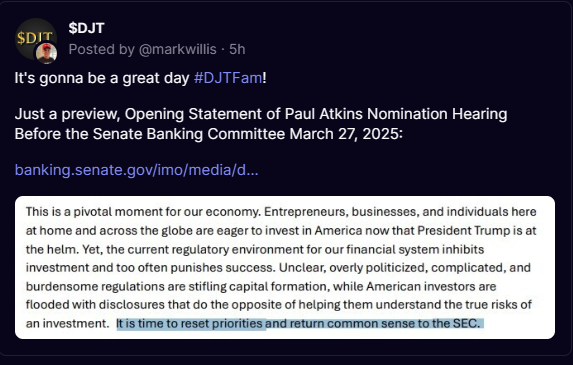Open the $DJT group avatar

pyautogui.click(x=33, y=37)
